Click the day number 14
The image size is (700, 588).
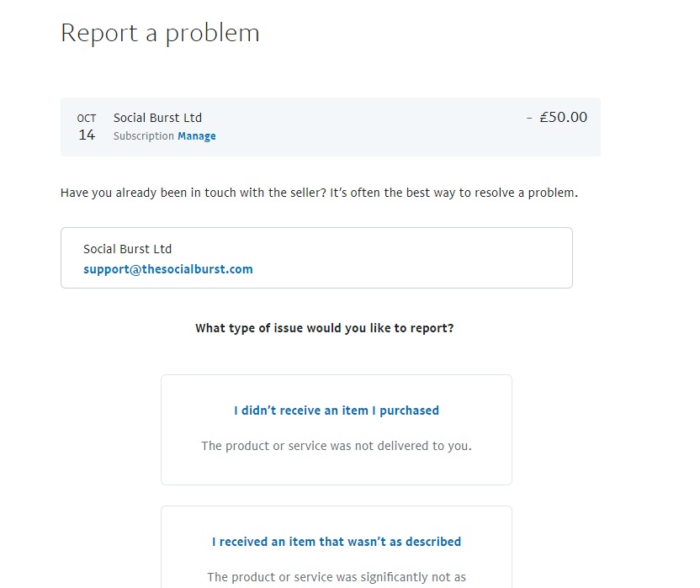point(87,135)
